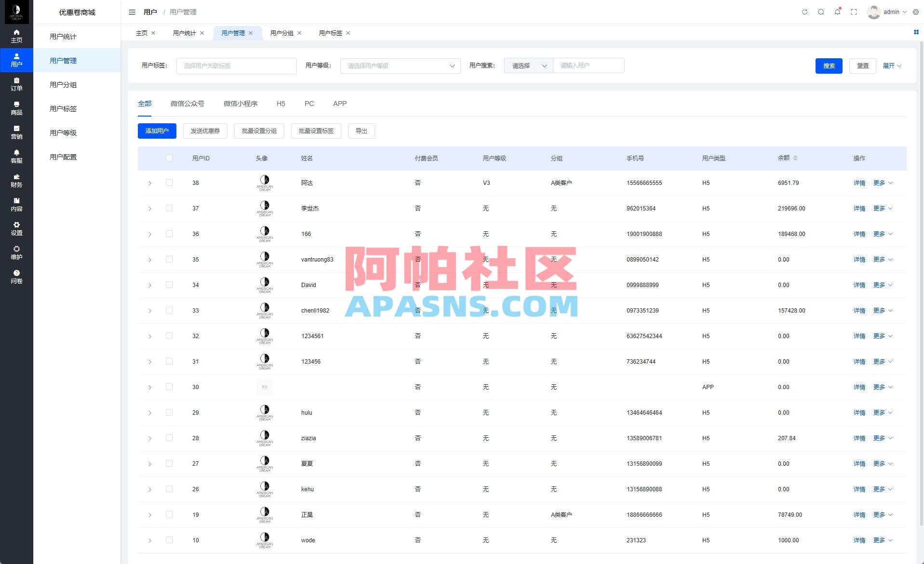Click the refresh icon in top bar
This screenshot has width=924, height=564.
point(804,12)
